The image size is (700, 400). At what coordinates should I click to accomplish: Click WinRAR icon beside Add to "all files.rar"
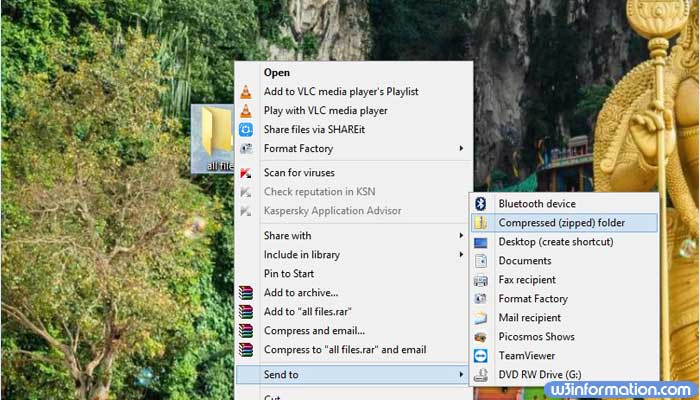tap(246, 312)
